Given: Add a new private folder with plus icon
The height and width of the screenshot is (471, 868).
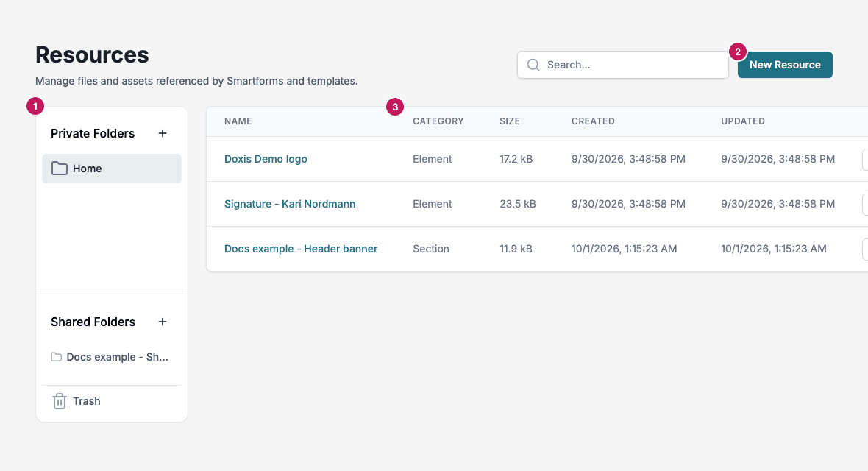Looking at the screenshot, I should point(162,133).
